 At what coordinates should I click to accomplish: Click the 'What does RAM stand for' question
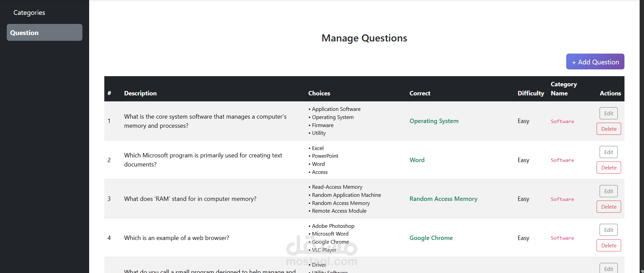click(190, 199)
